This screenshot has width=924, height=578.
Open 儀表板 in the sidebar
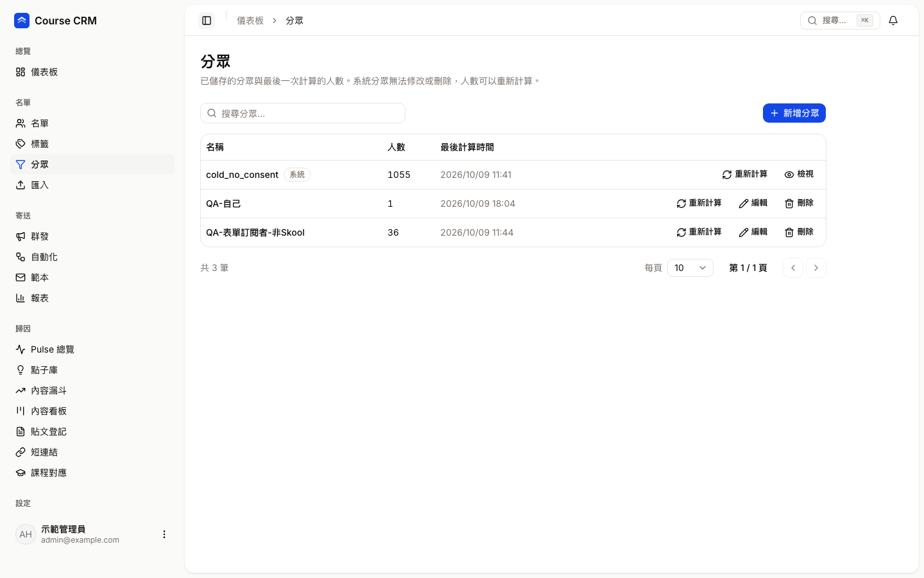pyautogui.click(x=92, y=72)
